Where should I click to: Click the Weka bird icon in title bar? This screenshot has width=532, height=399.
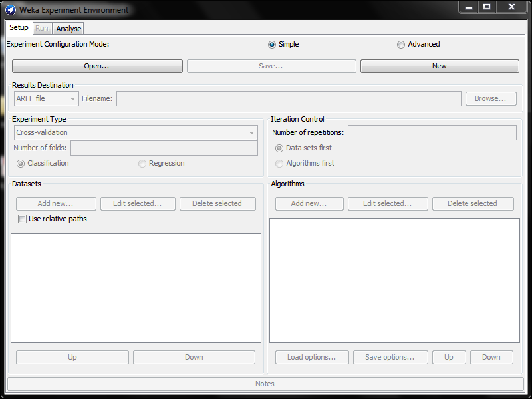click(11, 9)
